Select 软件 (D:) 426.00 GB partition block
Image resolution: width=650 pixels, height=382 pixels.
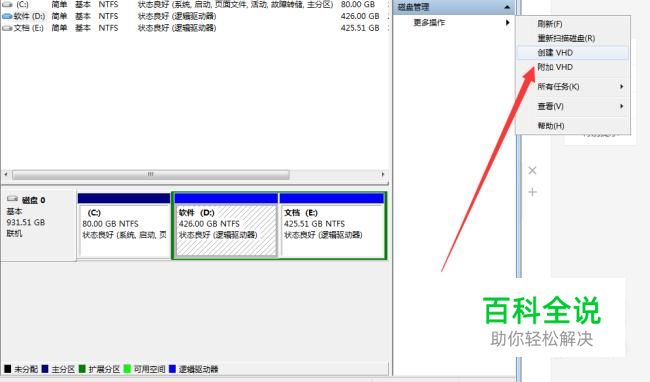coord(226,225)
